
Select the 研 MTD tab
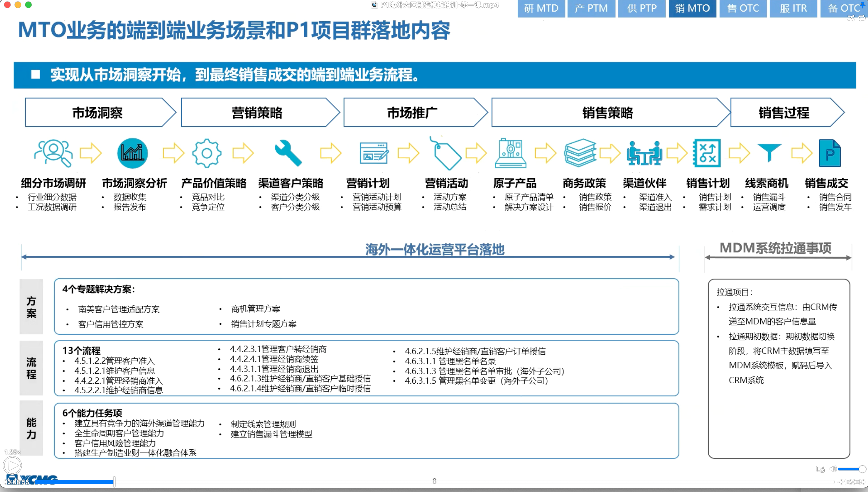tap(541, 8)
